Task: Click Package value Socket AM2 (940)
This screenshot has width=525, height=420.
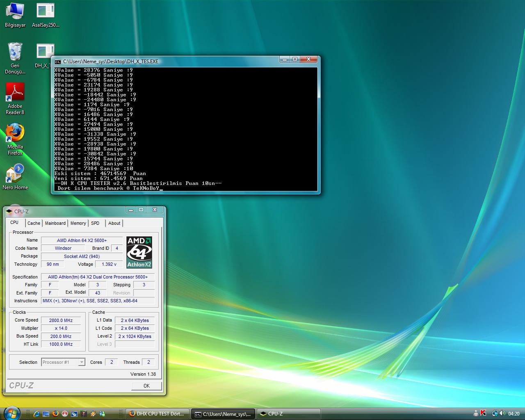Action: pyautogui.click(x=82, y=256)
